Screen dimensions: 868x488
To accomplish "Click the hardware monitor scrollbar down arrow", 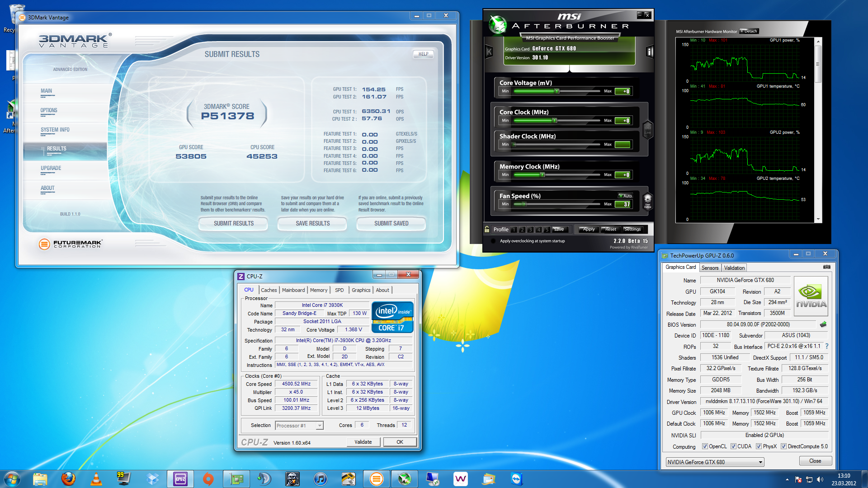I will click(818, 219).
